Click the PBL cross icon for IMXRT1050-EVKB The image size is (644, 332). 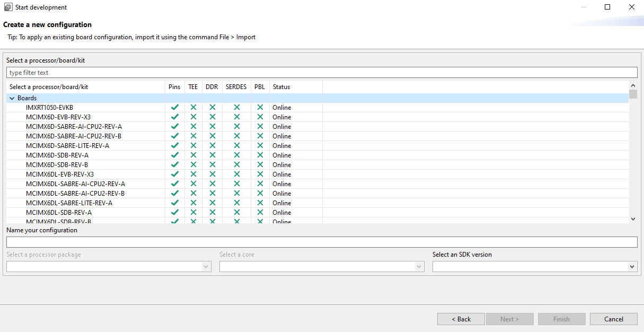[x=260, y=107]
